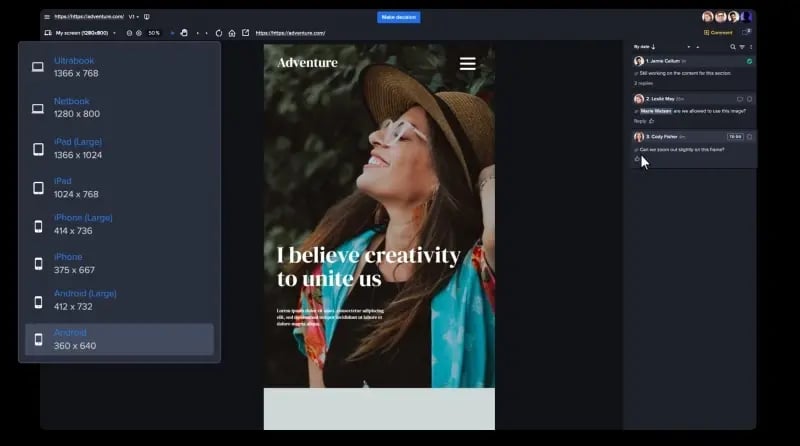This screenshot has height=446, width=800.
Task: Switch to Comment mode
Action: [718, 33]
